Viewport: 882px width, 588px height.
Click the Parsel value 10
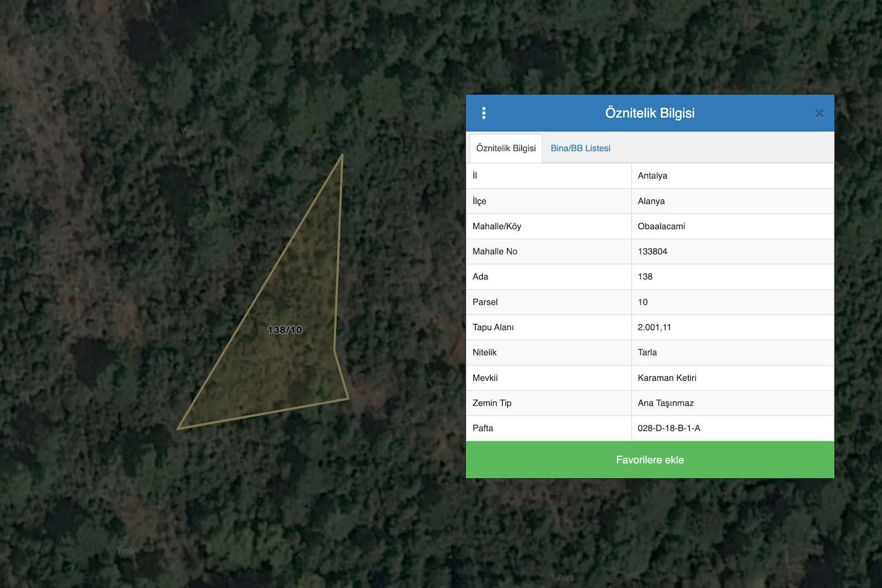coord(643,302)
